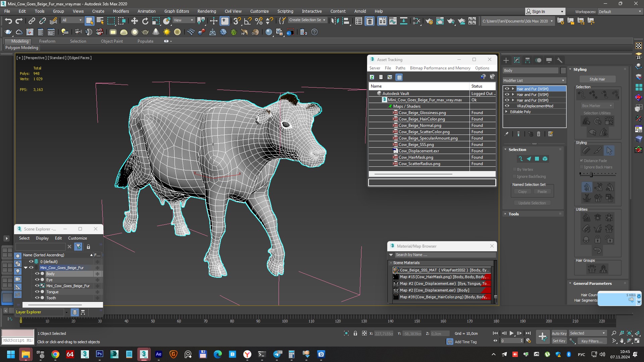This screenshot has height=362, width=644.
Task: Toggle visibility of VRayDisplacementMod modifier
Action: point(507,106)
